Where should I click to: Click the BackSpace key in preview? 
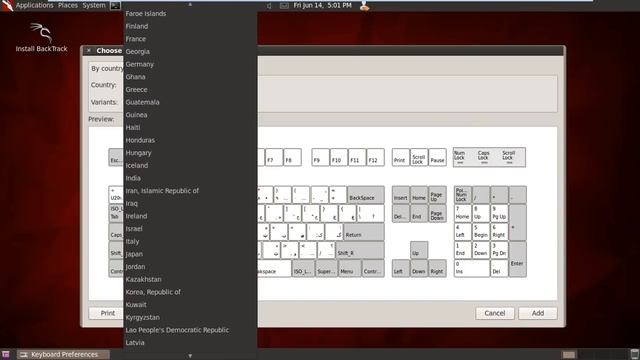(366, 195)
